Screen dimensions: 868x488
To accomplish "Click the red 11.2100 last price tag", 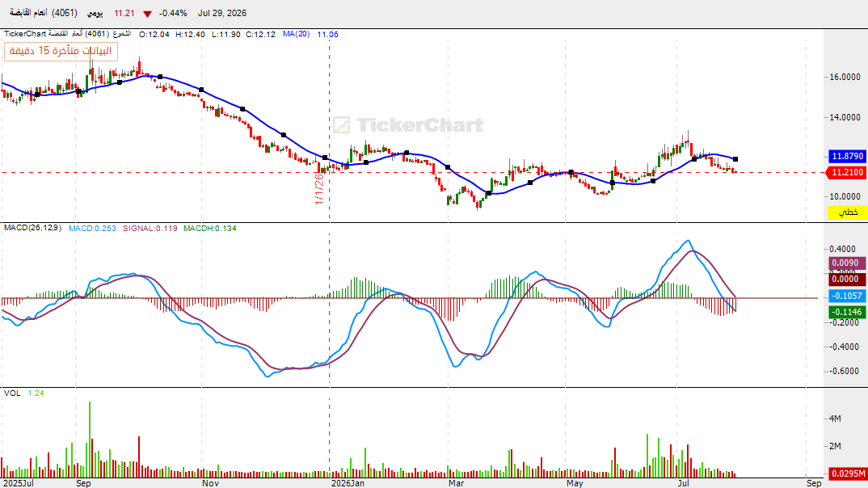I will pos(846,173).
